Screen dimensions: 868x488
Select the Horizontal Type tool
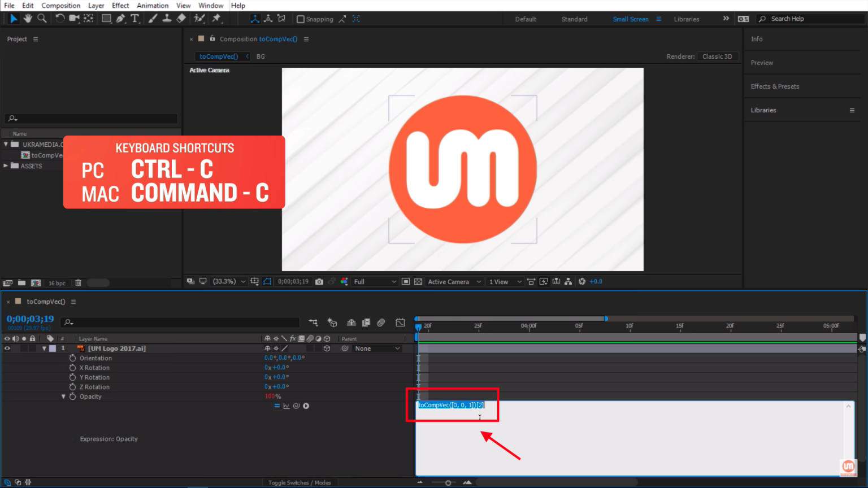[134, 19]
